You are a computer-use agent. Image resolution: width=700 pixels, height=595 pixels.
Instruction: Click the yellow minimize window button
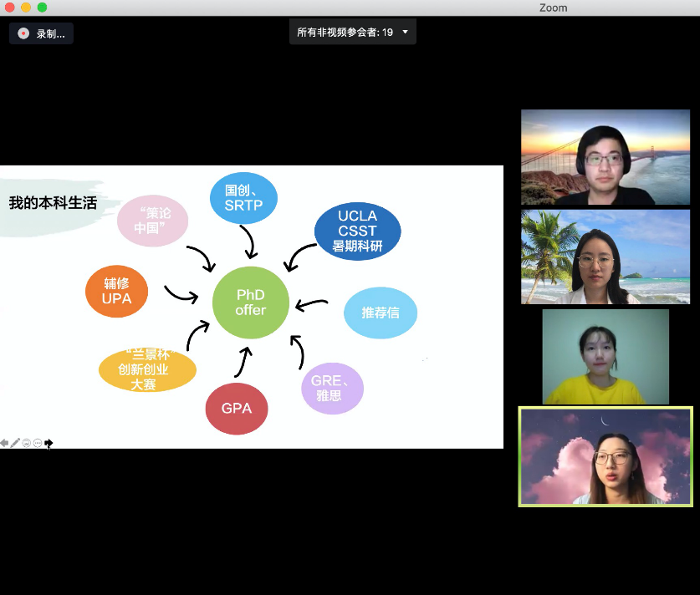[x=25, y=8]
